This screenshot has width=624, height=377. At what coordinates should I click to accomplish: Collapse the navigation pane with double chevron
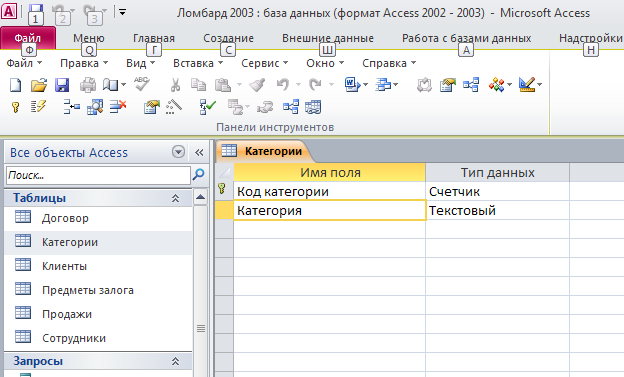click(x=199, y=152)
